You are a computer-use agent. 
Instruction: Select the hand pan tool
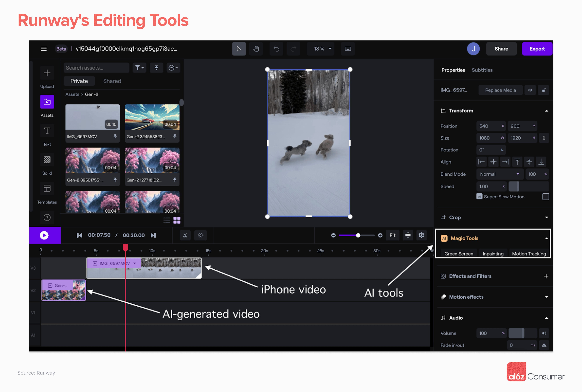[256, 49]
